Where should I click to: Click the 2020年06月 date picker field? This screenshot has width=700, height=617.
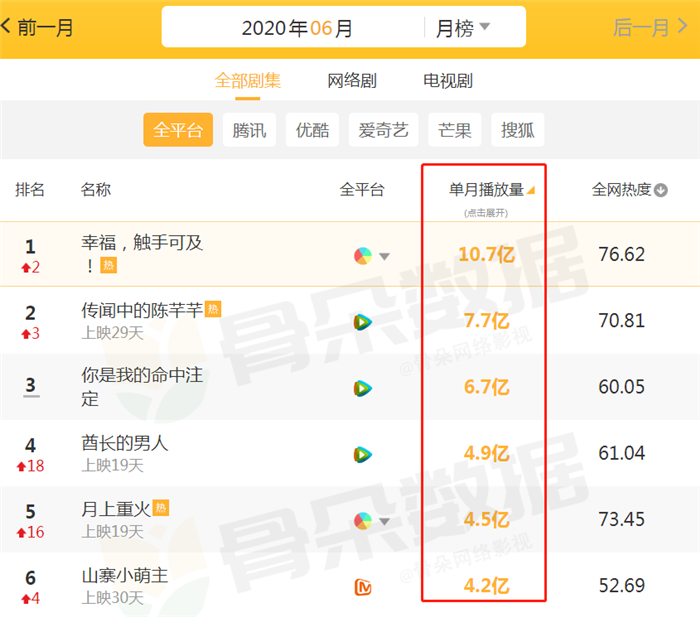pos(297,28)
